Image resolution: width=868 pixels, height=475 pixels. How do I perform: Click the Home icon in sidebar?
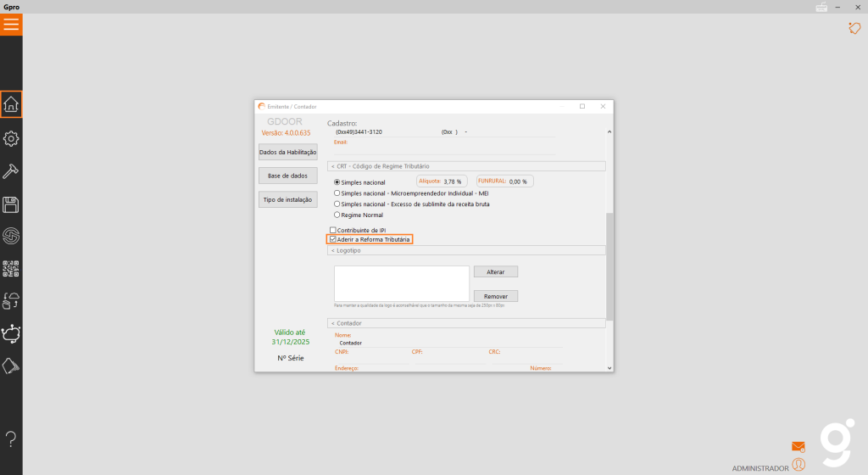pos(11,104)
